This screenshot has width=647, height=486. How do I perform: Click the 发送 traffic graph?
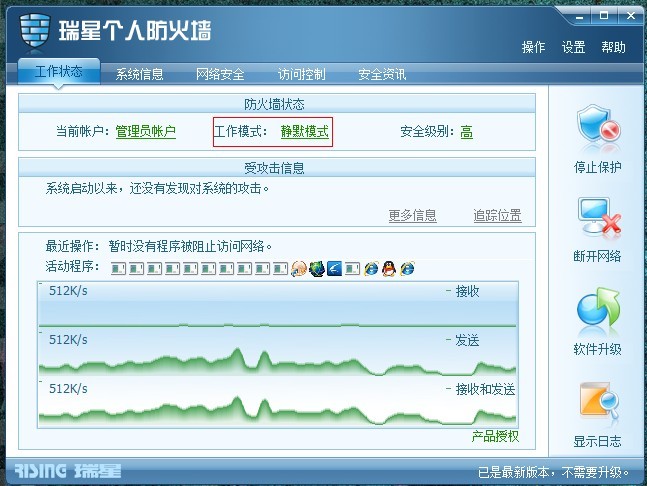(278, 352)
